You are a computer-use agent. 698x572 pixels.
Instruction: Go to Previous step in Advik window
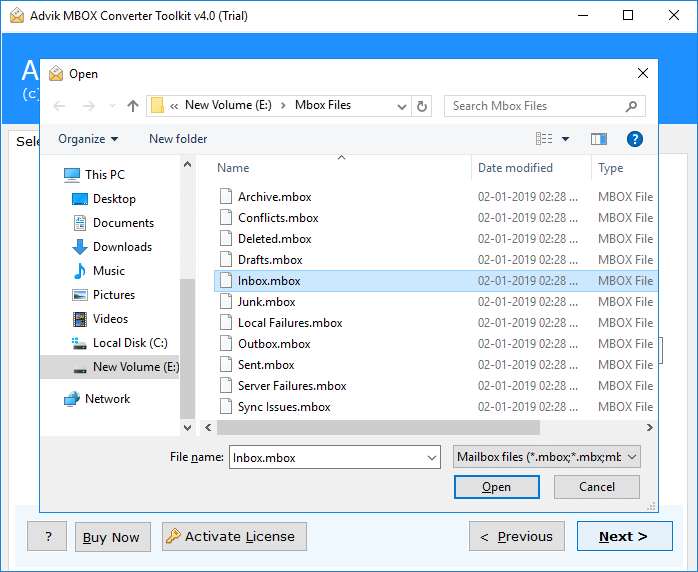click(x=517, y=536)
